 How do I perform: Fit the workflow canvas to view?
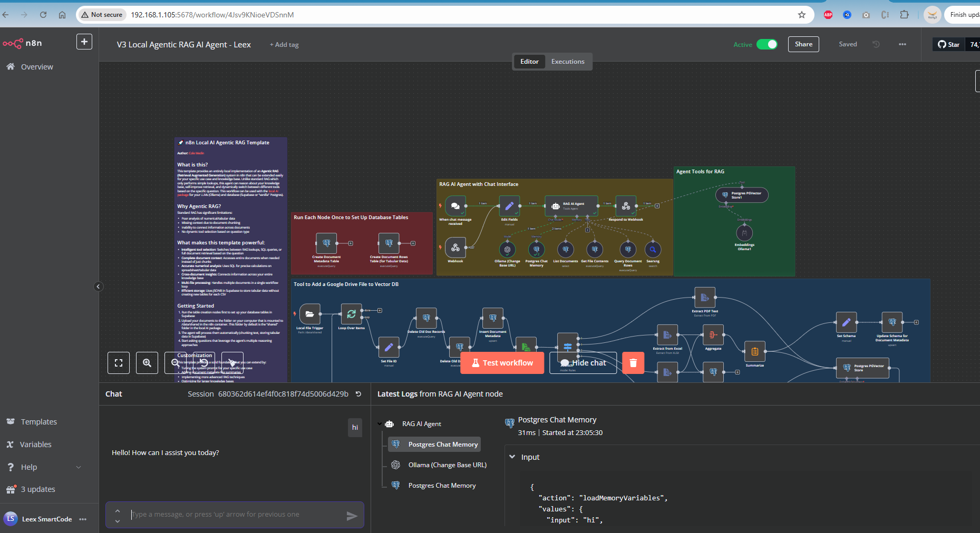119,363
